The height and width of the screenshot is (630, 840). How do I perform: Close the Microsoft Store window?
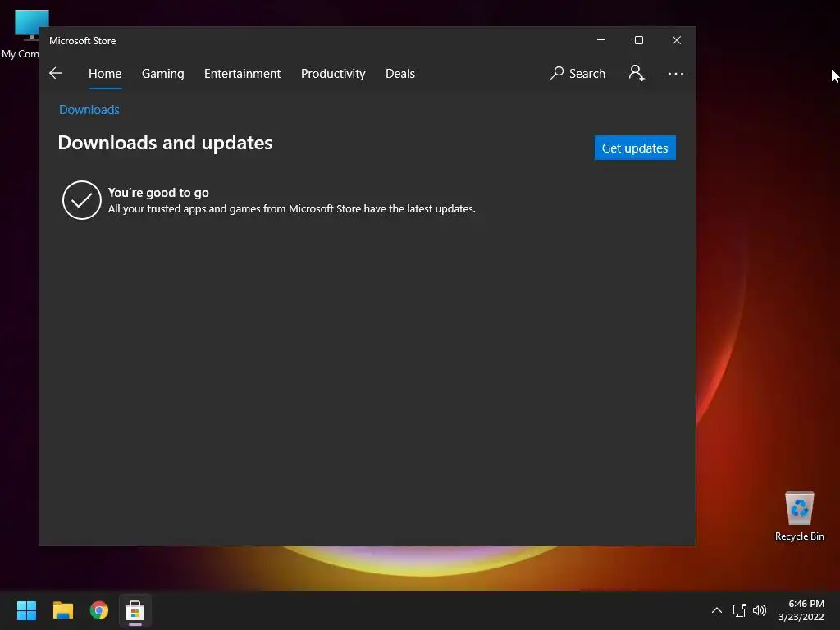click(x=677, y=40)
